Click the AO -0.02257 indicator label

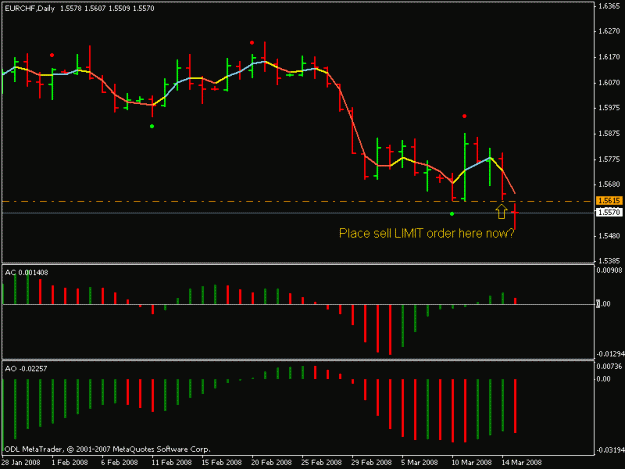(26, 369)
